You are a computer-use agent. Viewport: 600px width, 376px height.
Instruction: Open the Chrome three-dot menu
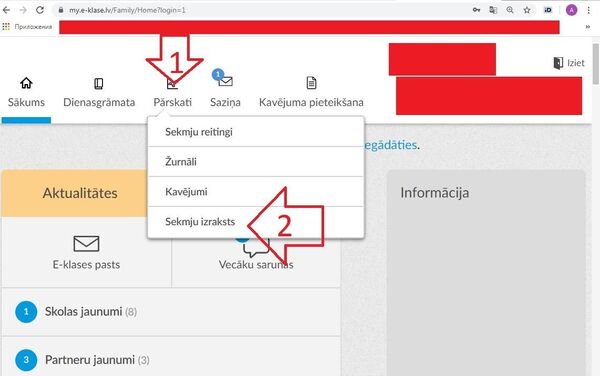[x=589, y=10]
